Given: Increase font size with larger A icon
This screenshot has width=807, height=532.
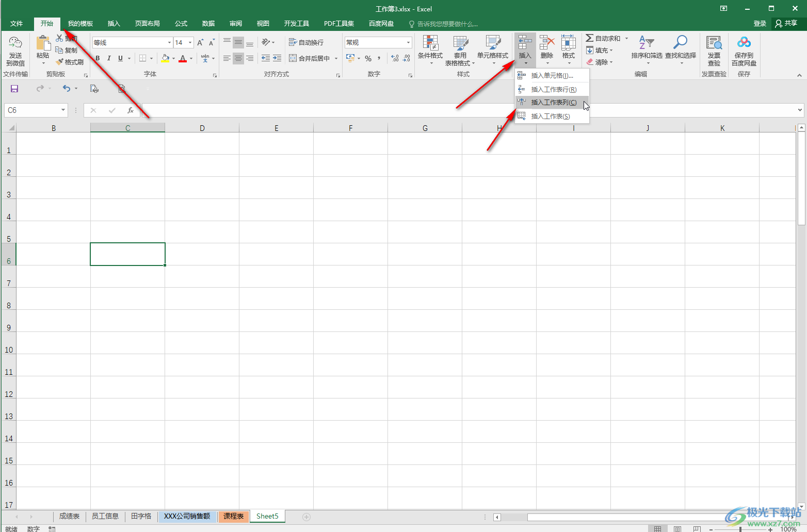Looking at the screenshot, I should point(200,42).
